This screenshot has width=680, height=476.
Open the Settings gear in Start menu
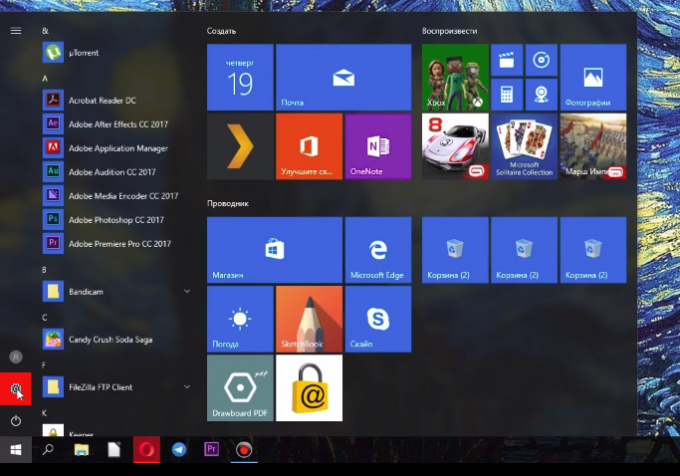click(x=16, y=389)
